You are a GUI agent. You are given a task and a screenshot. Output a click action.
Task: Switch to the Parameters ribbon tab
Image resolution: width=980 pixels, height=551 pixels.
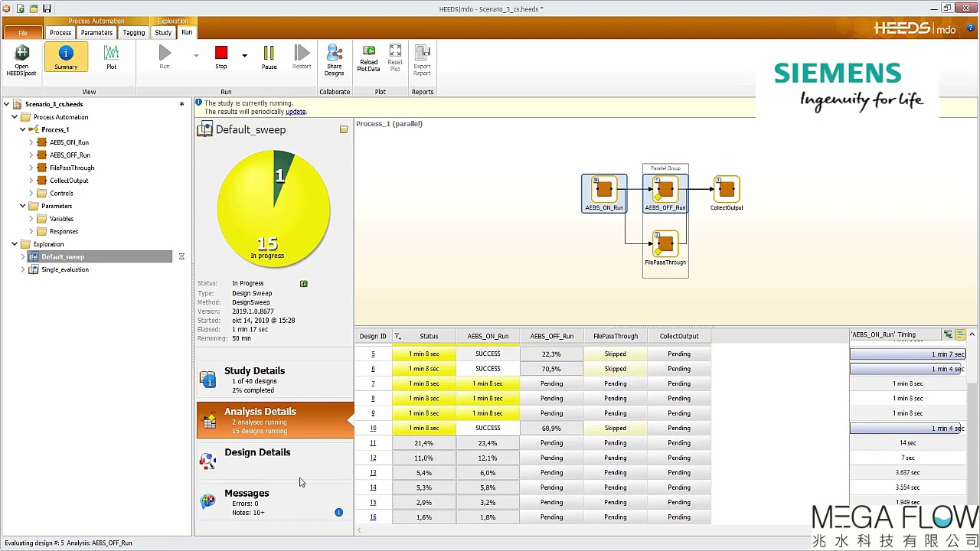pyautogui.click(x=96, y=33)
